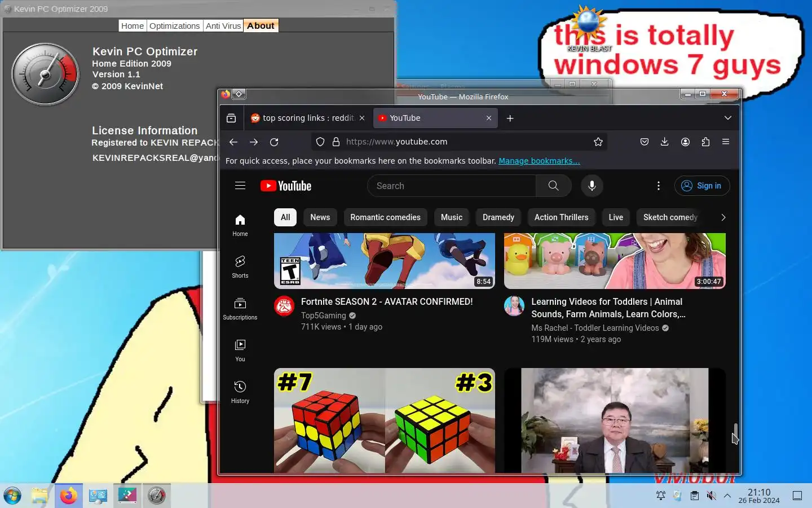Click the Ms Rachel channel avatar
This screenshot has width=812, height=508.
pos(514,306)
